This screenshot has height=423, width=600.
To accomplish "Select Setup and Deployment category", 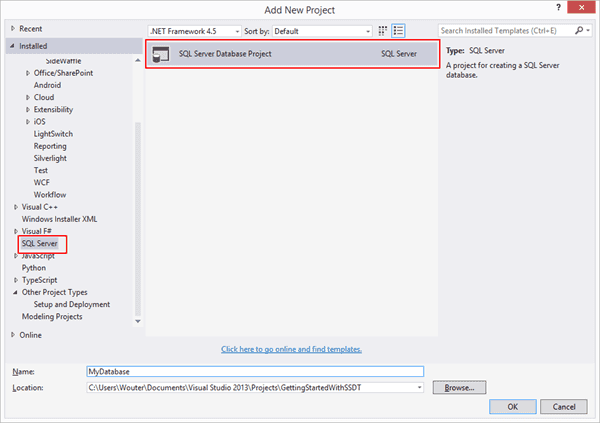I will 72,304.
